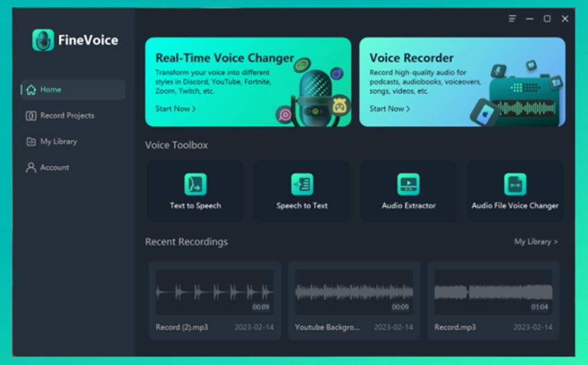Open the Record (2).mp3 waveform thumbnail
This screenshot has width=588, height=365.
[x=214, y=292]
